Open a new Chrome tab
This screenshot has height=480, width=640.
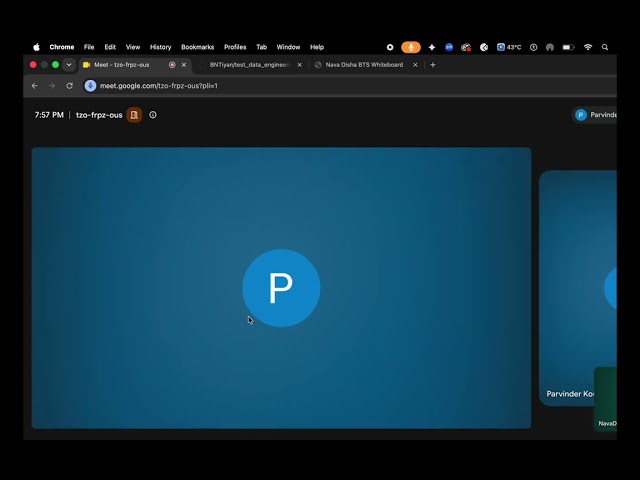[433, 65]
